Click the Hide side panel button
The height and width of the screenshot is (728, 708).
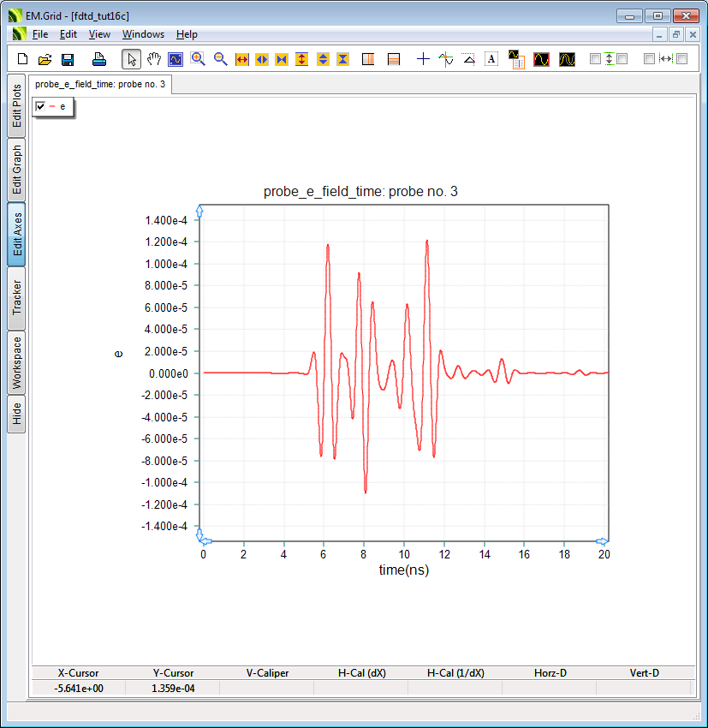(x=17, y=415)
